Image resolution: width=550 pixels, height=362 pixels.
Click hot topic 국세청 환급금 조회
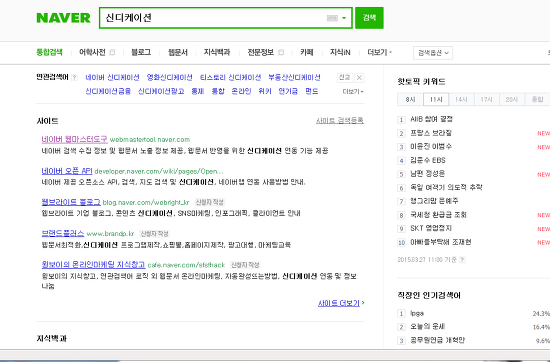coord(438,215)
